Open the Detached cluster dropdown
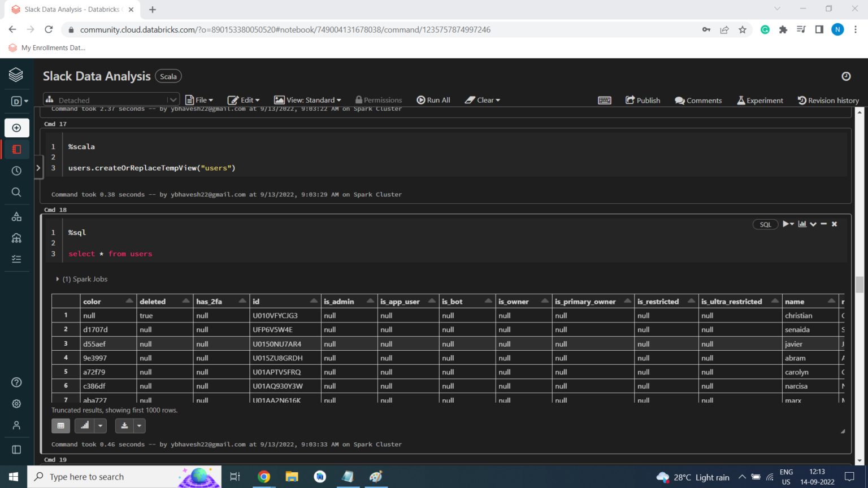The image size is (868, 488). pyautogui.click(x=111, y=100)
